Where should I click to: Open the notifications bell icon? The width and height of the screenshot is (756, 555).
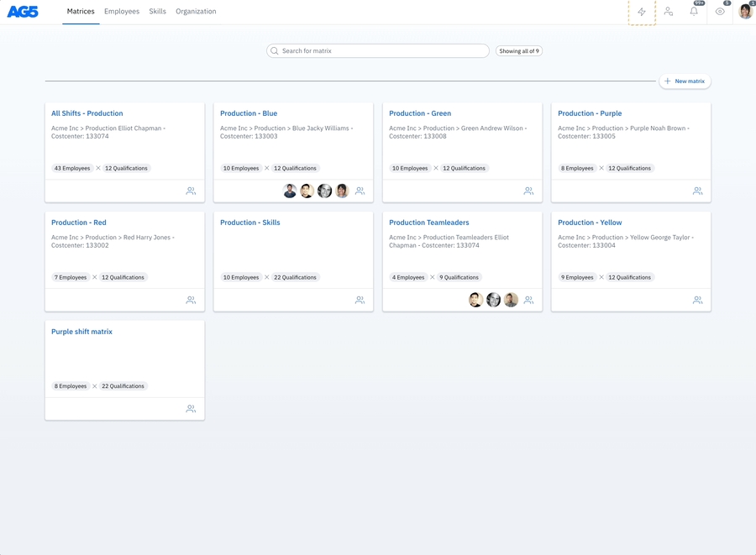pos(694,12)
